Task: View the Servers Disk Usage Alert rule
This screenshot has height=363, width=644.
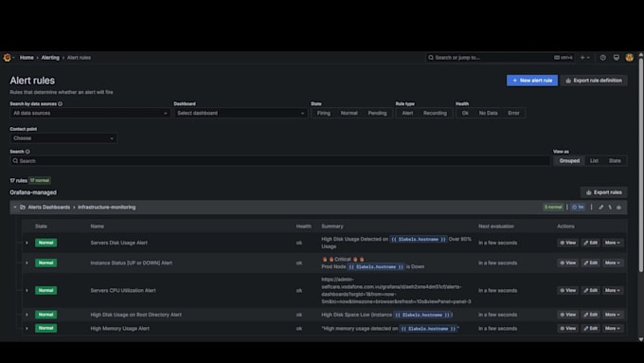Action: click(568, 243)
